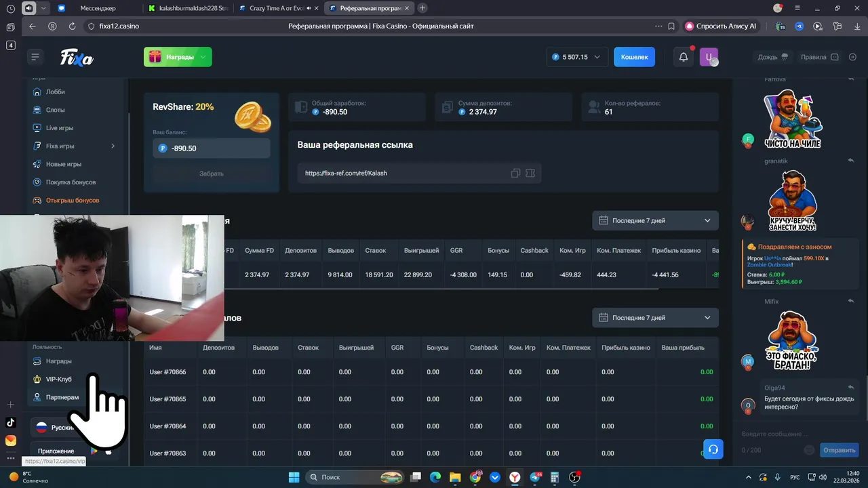The width and height of the screenshot is (868, 488).
Task: Click the browser back arrow
Action: coord(32,26)
